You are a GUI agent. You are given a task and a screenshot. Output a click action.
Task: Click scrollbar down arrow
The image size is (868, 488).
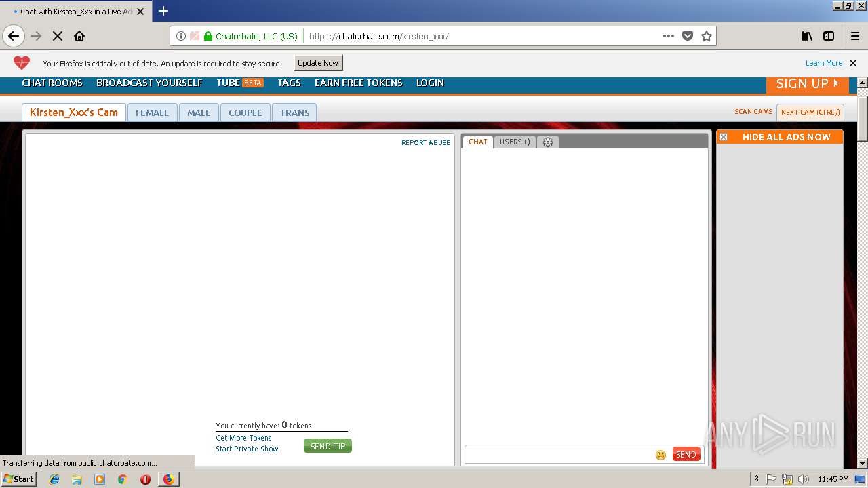pos(863,464)
